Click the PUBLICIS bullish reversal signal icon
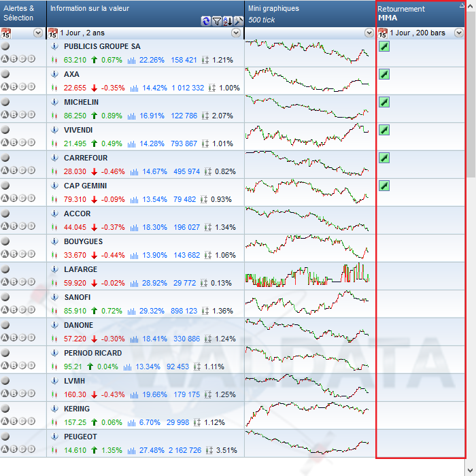 pyautogui.click(x=384, y=46)
